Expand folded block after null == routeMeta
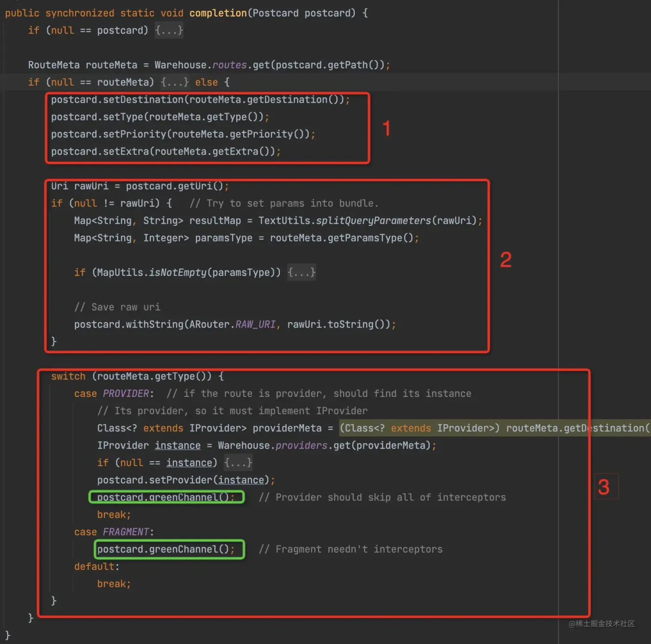Screen dimensions: 651x644 pos(175,82)
